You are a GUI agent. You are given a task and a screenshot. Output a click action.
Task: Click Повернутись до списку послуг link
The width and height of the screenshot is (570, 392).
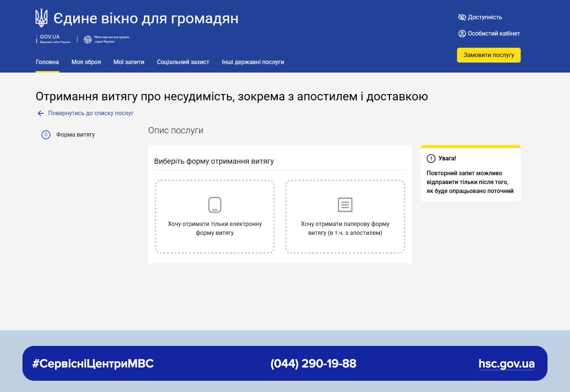coord(91,113)
